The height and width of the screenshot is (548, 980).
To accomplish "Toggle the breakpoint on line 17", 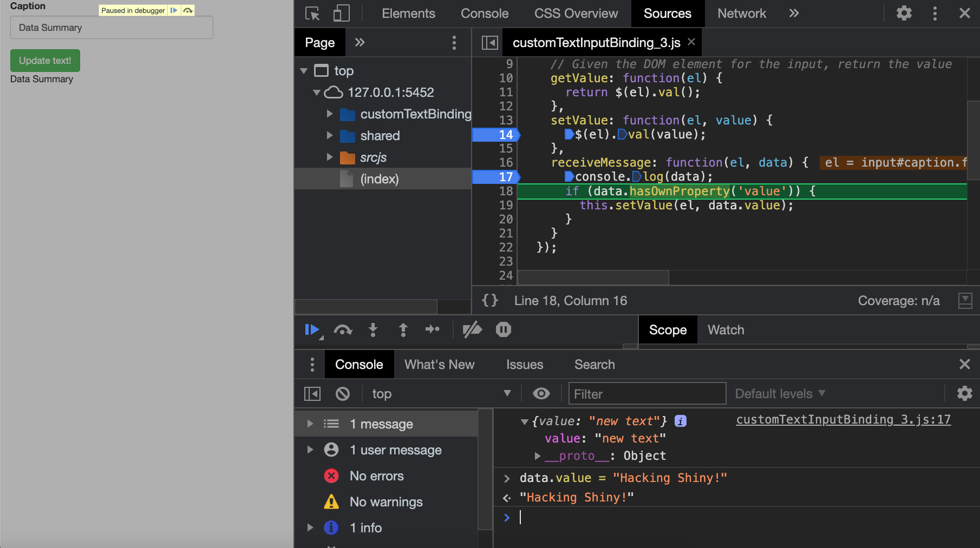I will (x=496, y=177).
